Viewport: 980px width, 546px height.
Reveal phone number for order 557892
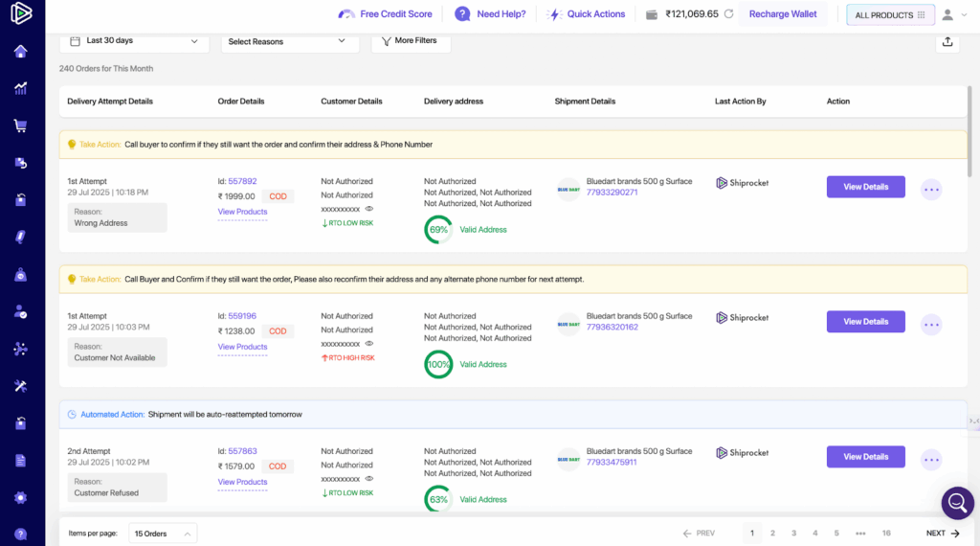369,208
